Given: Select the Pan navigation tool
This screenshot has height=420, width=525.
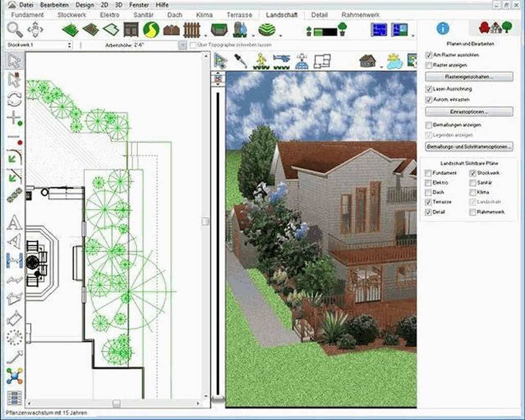Looking at the screenshot, I should pos(34,30).
